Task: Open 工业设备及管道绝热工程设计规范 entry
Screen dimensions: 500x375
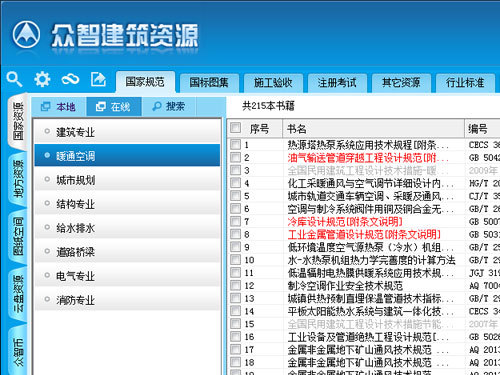Action: pyautogui.click(x=368, y=337)
